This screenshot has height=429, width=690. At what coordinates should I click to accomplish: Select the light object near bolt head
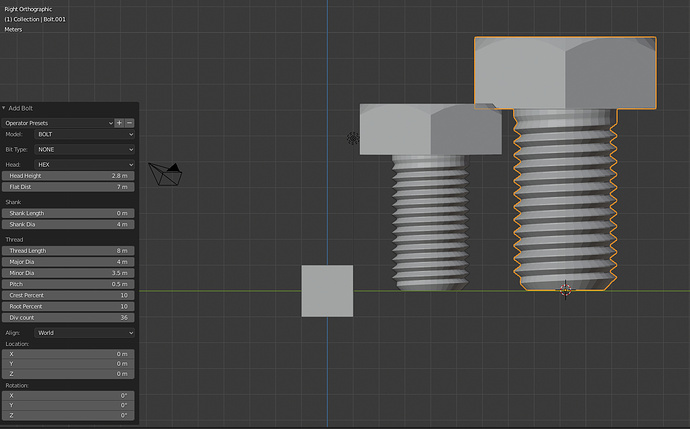(x=352, y=138)
